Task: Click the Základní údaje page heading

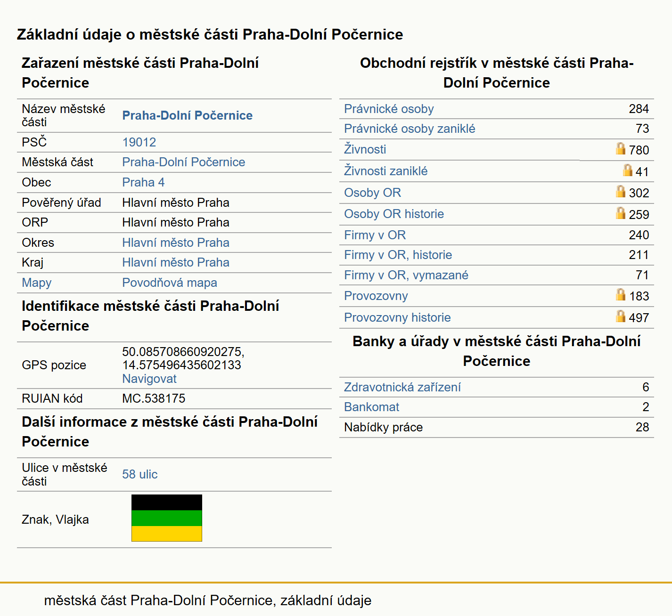Action: (210, 34)
